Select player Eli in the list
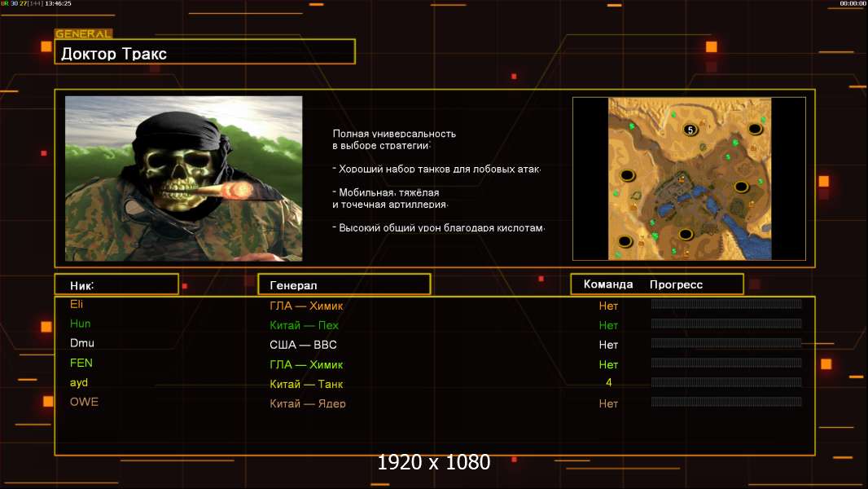 point(77,304)
